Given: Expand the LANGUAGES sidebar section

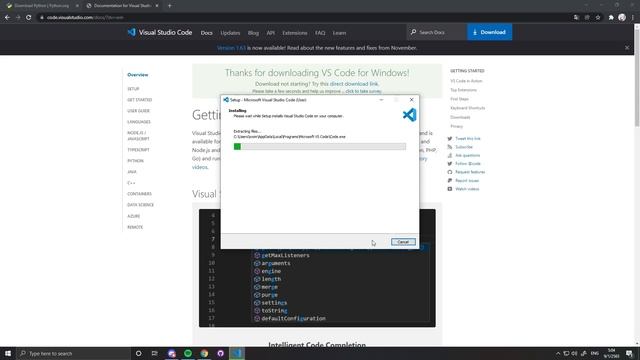Looking at the screenshot, I should 139,122.
